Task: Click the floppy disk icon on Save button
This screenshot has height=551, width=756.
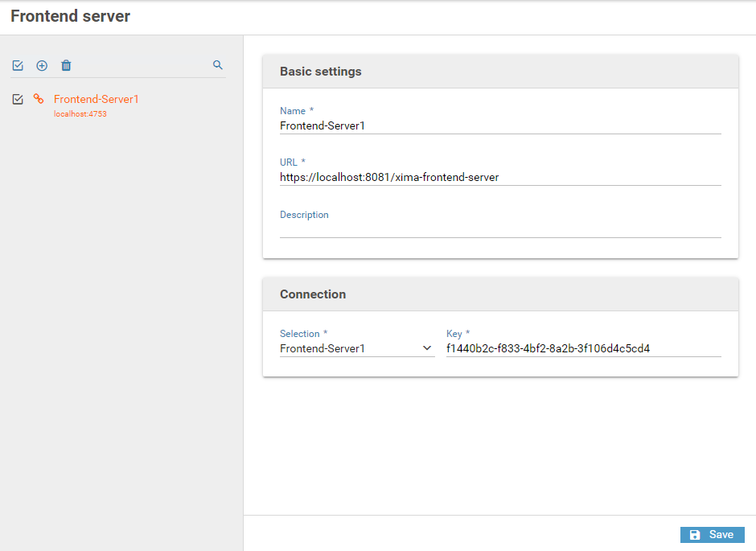Action: pyautogui.click(x=695, y=535)
